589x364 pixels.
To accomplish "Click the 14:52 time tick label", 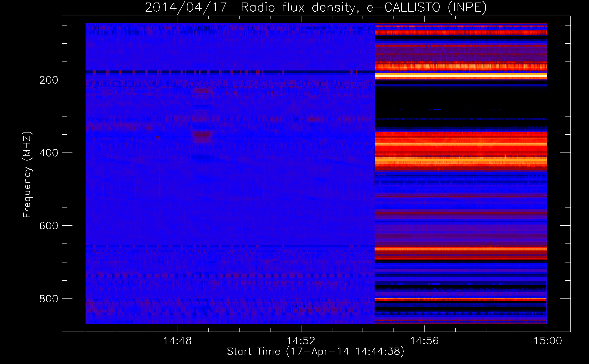I will point(301,341).
